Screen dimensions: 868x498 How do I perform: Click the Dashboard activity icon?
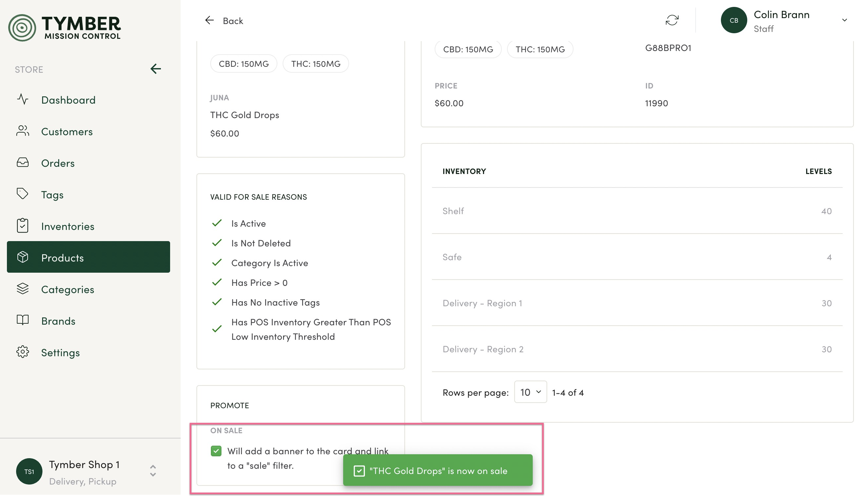(23, 100)
